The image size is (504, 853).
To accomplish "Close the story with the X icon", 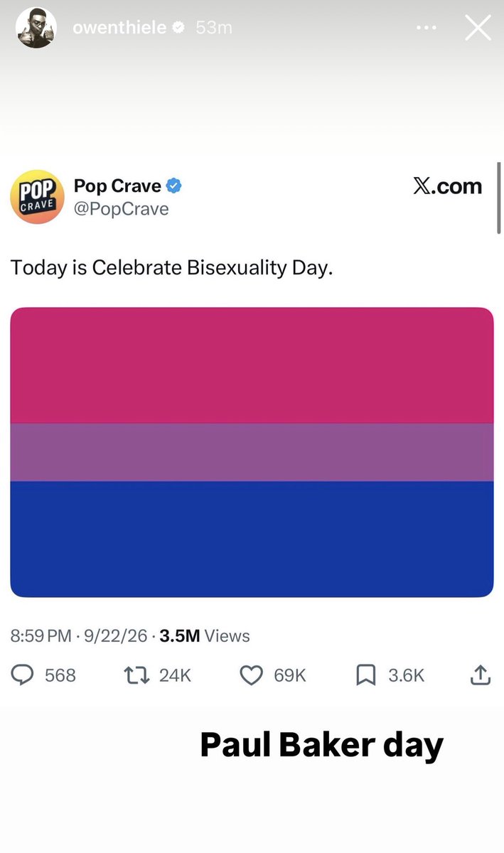I will point(478,28).
